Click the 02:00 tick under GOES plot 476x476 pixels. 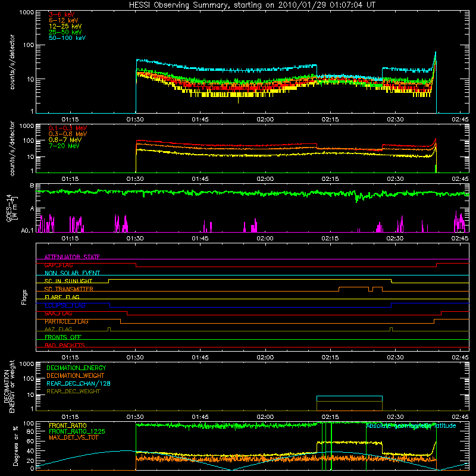pos(265,239)
